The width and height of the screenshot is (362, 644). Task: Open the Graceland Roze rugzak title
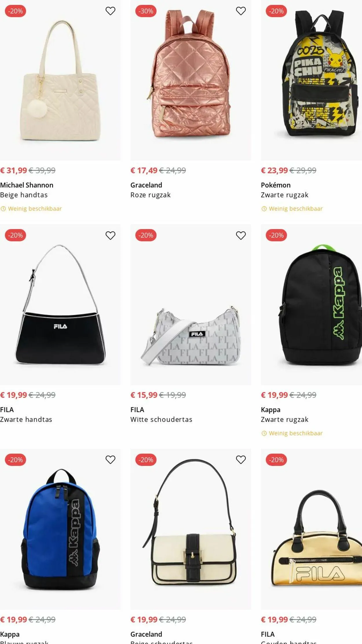(151, 195)
